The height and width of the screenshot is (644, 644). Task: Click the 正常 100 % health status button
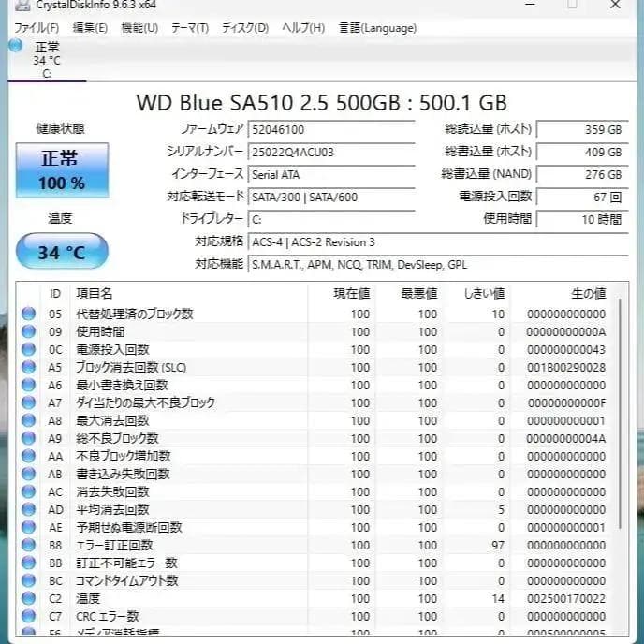click(62, 170)
